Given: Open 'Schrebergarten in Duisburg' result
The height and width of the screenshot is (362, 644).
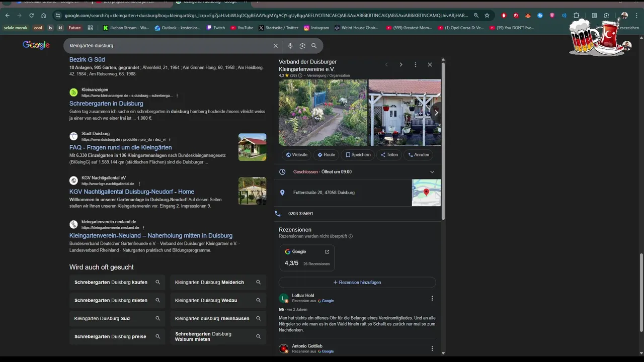Looking at the screenshot, I should click(106, 104).
